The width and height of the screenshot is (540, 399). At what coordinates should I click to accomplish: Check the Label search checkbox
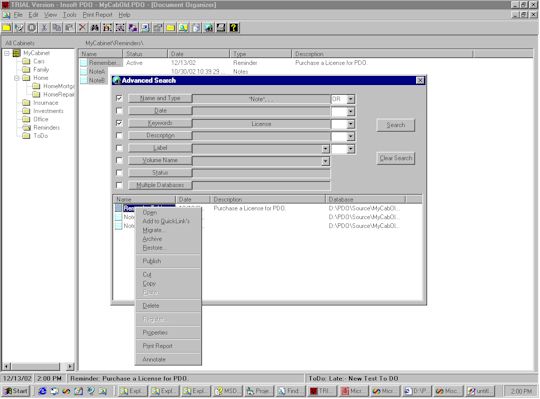tap(119, 148)
